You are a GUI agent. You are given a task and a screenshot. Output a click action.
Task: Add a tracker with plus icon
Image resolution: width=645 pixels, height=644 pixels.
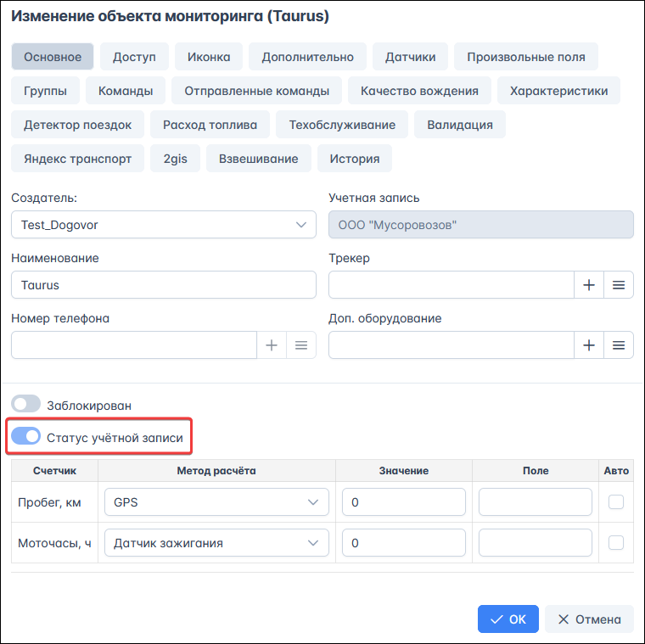click(589, 284)
